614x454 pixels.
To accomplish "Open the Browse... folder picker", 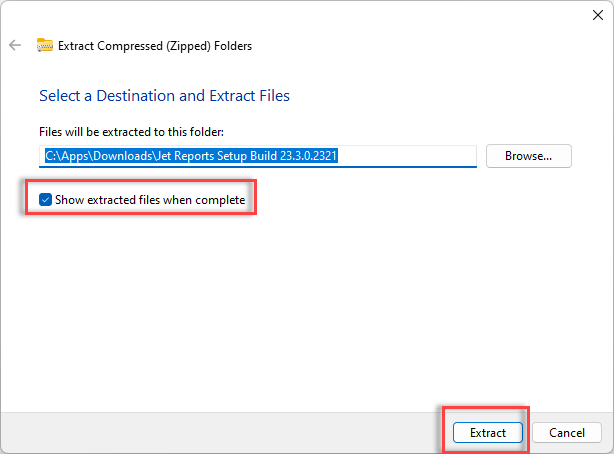I will click(529, 156).
